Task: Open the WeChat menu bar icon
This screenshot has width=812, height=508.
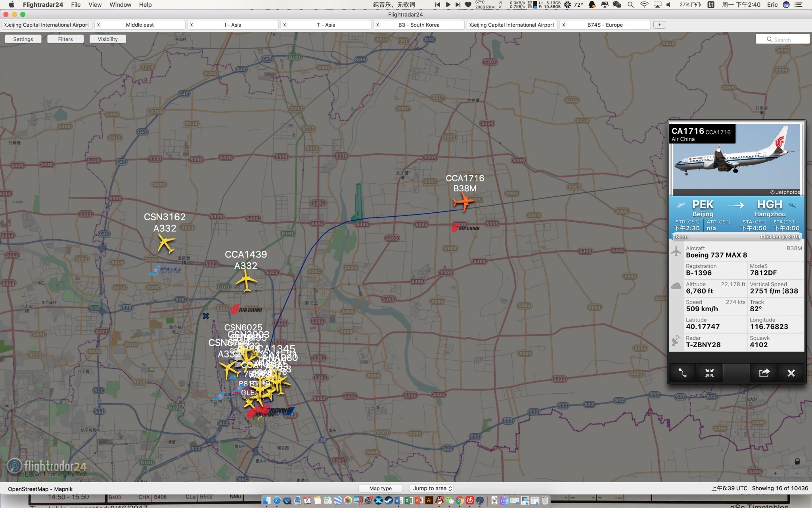Action: click(x=617, y=5)
